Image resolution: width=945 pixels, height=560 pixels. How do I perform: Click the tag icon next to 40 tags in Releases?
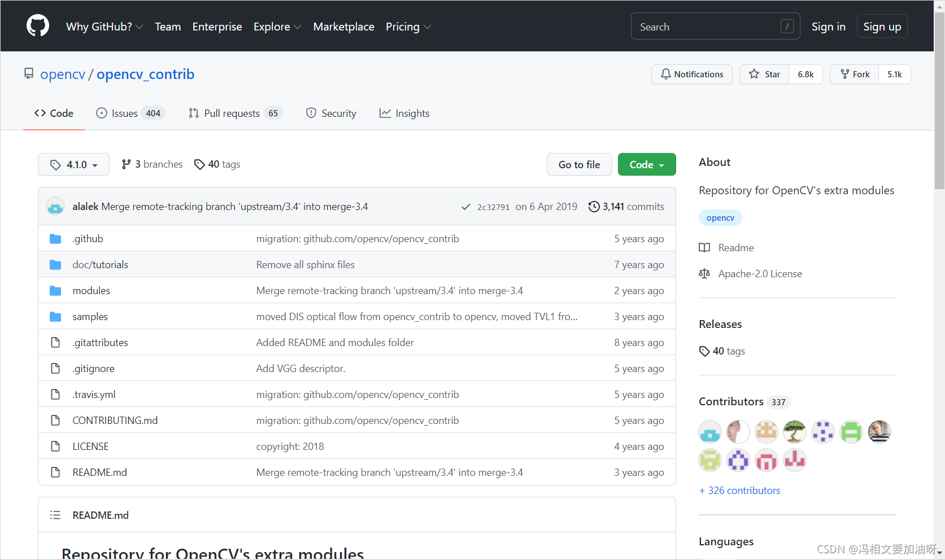click(704, 351)
